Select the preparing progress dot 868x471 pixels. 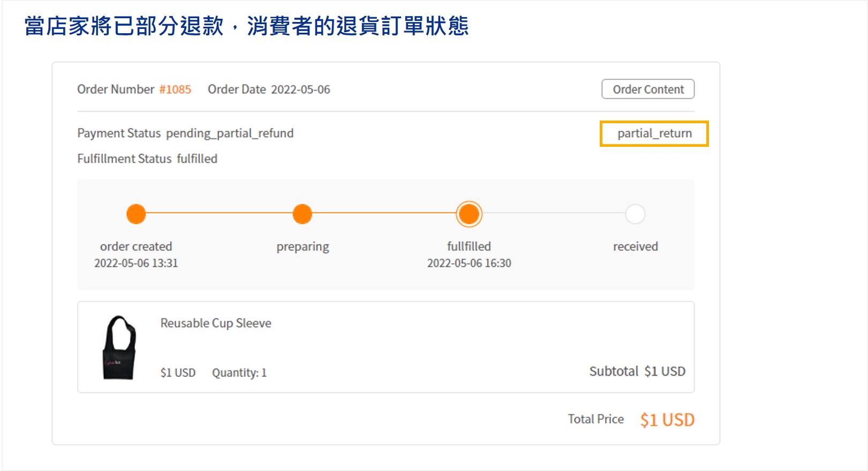click(x=303, y=214)
